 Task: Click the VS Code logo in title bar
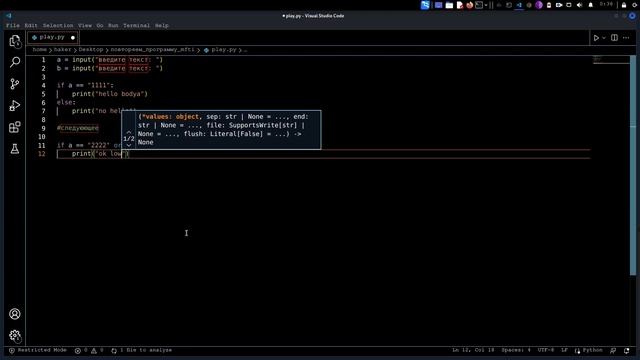click(9, 16)
